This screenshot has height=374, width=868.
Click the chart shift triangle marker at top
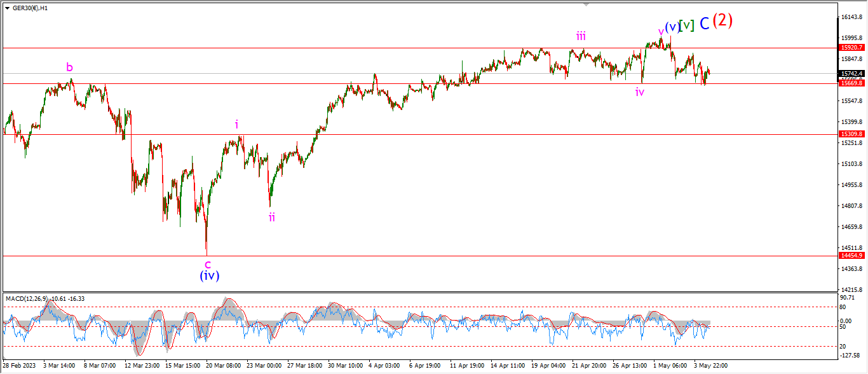click(587, 4)
